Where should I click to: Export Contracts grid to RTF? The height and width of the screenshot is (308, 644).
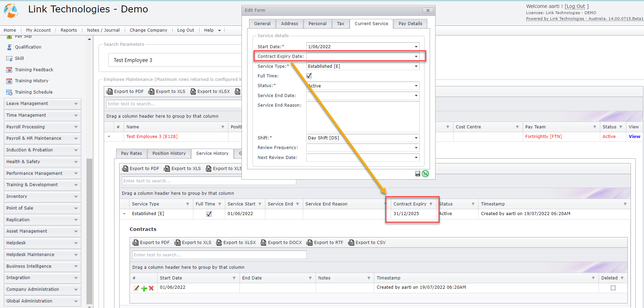tap(325, 243)
